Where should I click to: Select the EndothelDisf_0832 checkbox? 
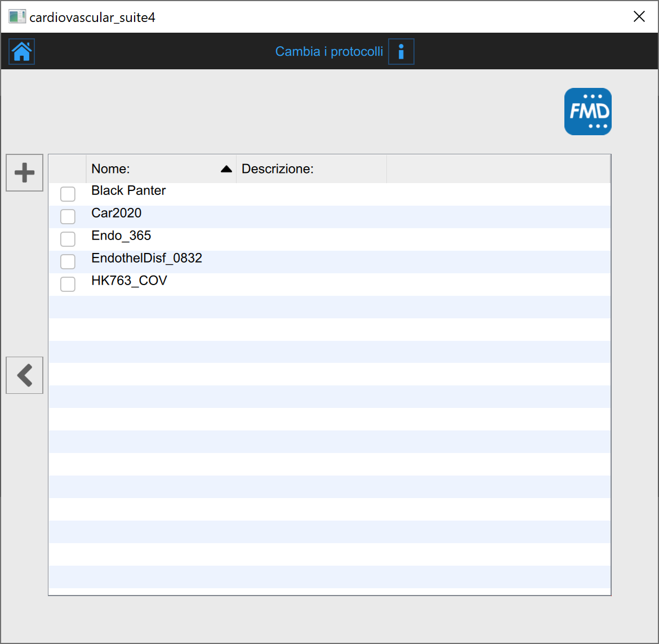click(x=68, y=262)
